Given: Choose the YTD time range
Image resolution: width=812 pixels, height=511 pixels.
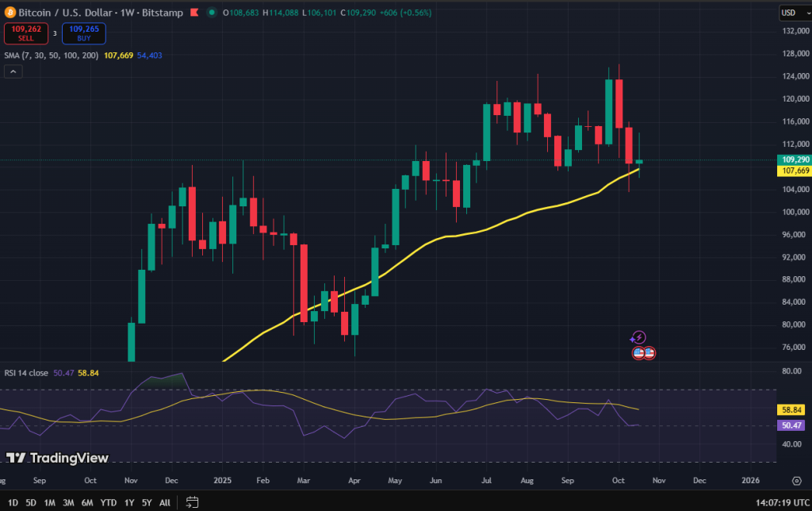Looking at the screenshot, I should [x=108, y=503].
